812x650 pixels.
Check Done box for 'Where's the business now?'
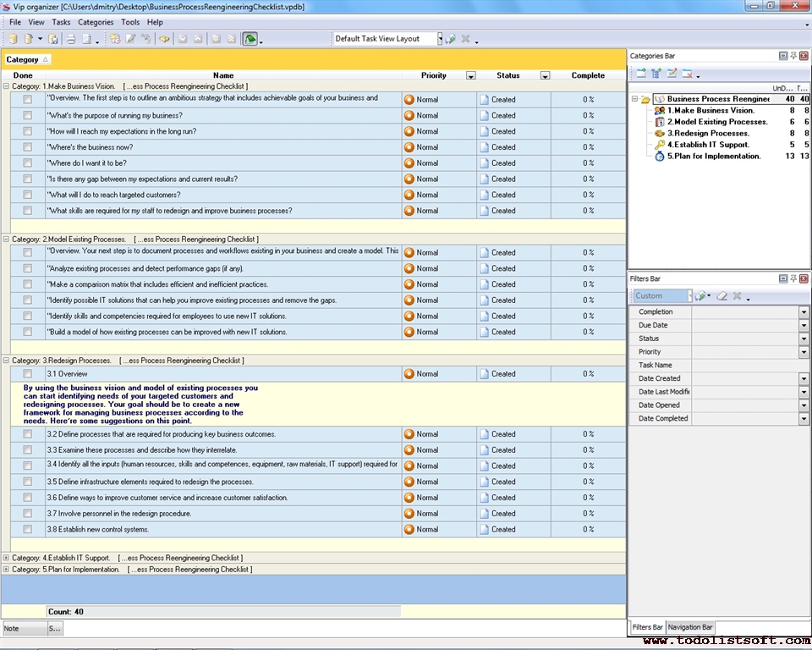coord(28,147)
